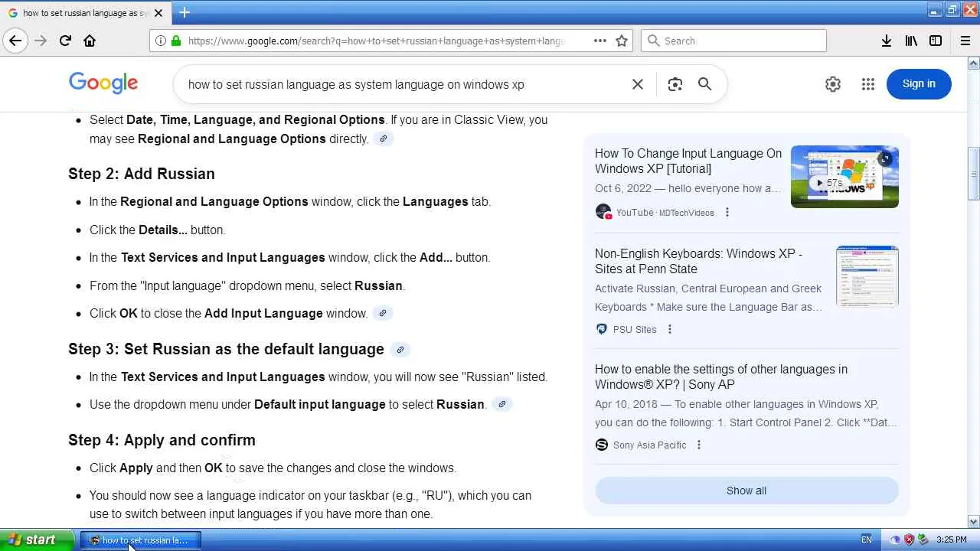The height and width of the screenshot is (551, 980).
Task: Select the 'how to set russian language' browser tab
Action: pyautogui.click(x=86, y=13)
